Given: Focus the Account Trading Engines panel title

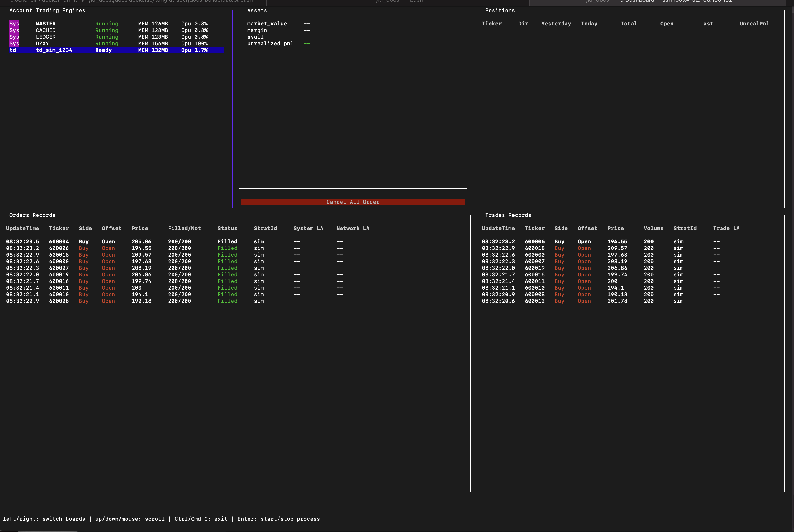Looking at the screenshot, I should 47,11.
